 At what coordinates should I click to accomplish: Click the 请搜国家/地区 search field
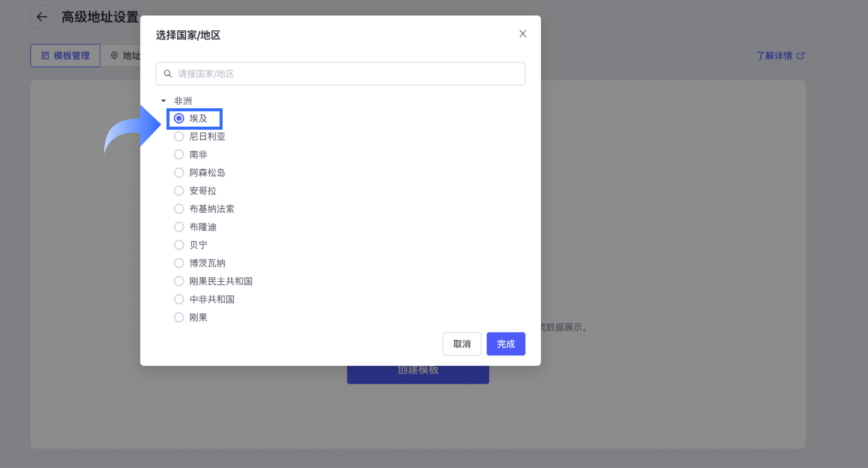(340, 74)
